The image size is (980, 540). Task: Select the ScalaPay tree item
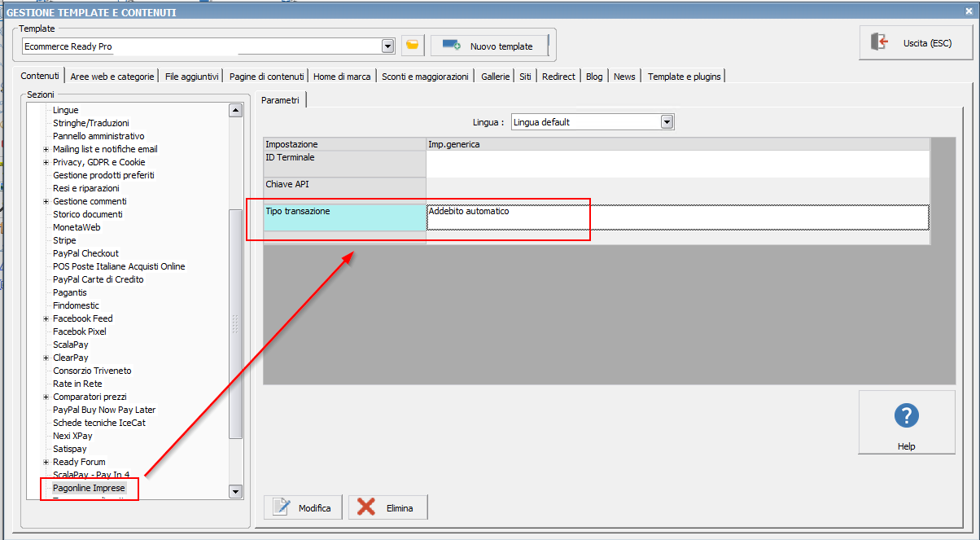(71, 345)
